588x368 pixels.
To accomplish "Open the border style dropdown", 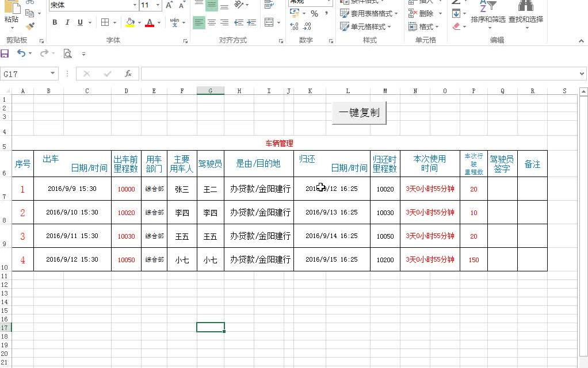I will 115,22.
